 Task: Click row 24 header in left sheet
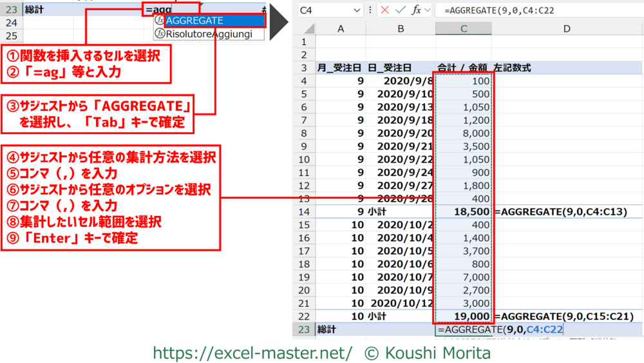(10, 23)
